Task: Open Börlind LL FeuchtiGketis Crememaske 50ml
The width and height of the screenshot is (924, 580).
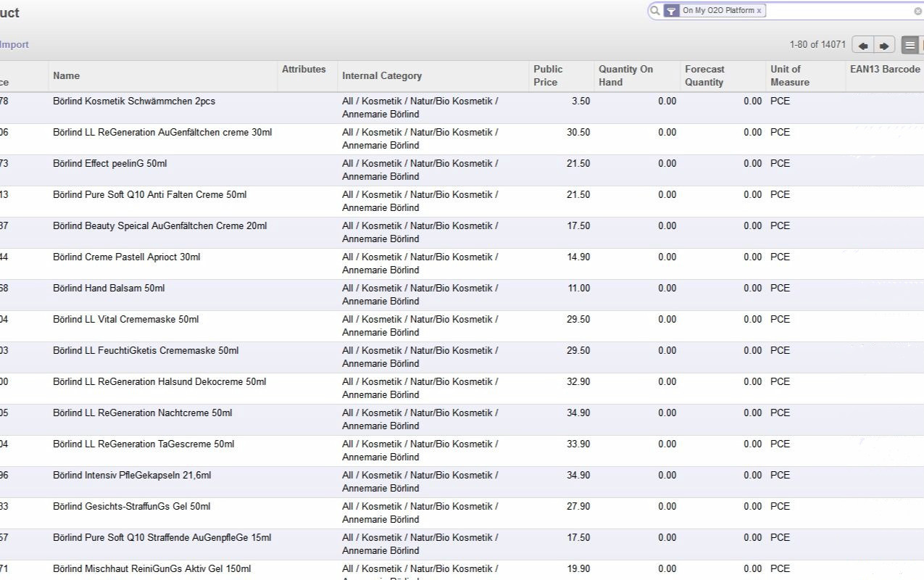Action: click(x=146, y=351)
